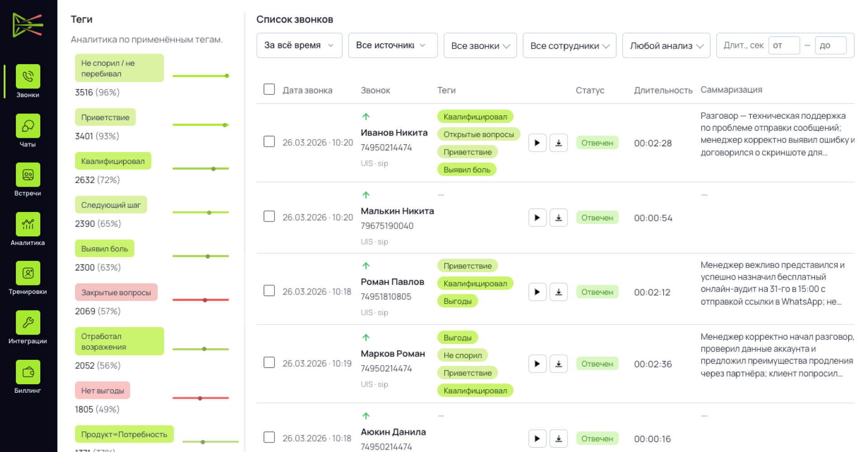
Task: Select the Нет выгоды tag
Action: coord(103,391)
